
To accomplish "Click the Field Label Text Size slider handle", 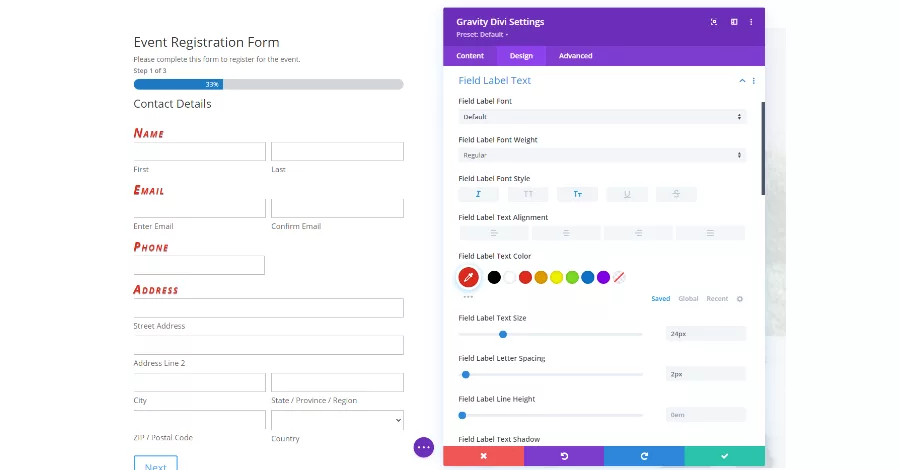I will click(503, 334).
